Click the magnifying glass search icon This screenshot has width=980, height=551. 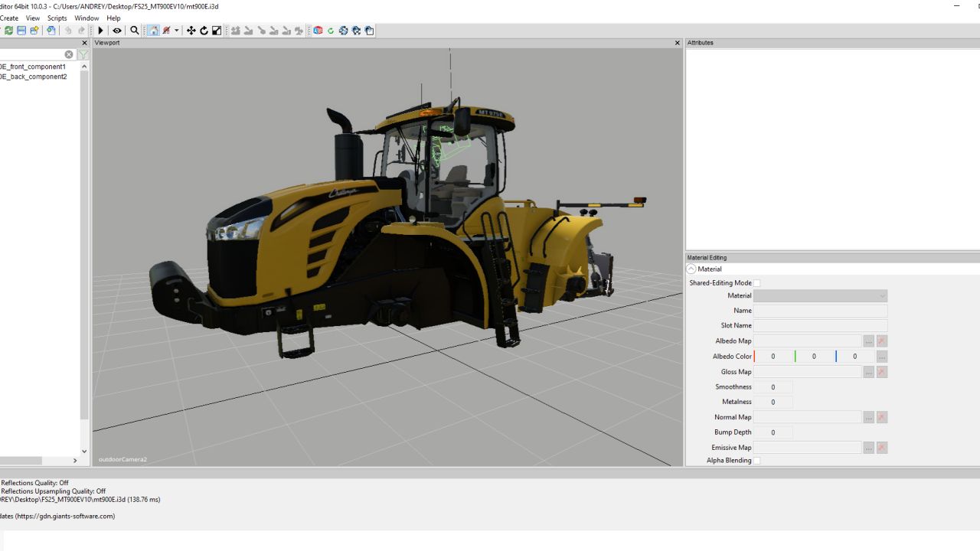point(135,31)
